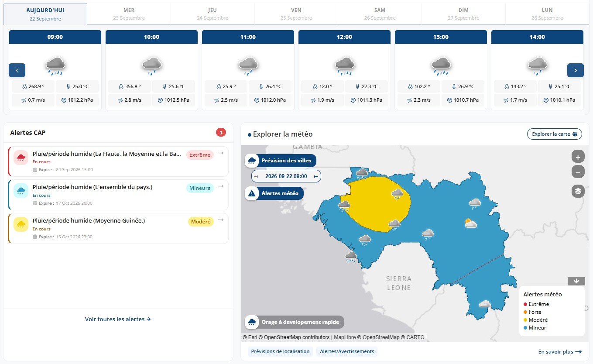
Task: Select the DIM 27 Septembre tab
Action: tap(463, 14)
